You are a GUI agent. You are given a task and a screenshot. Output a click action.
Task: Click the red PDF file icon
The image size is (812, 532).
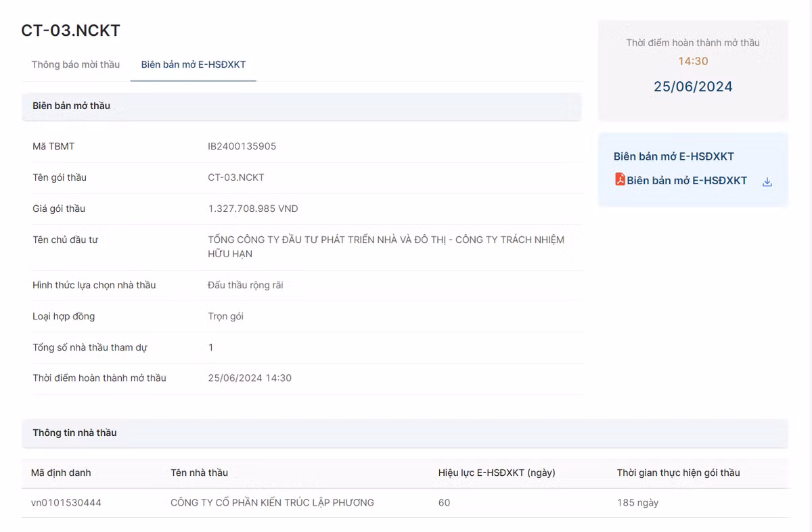(x=619, y=179)
